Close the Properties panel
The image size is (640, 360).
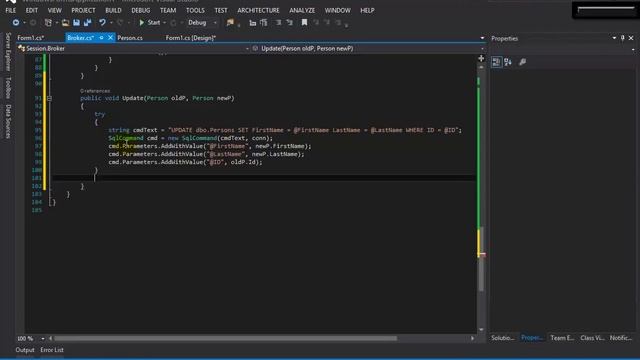[x=631, y=38]
